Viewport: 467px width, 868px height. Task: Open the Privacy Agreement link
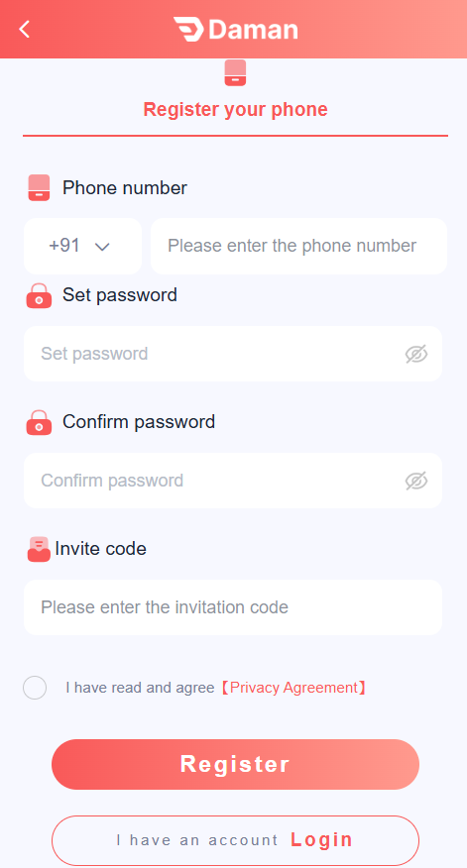(292, 688)
